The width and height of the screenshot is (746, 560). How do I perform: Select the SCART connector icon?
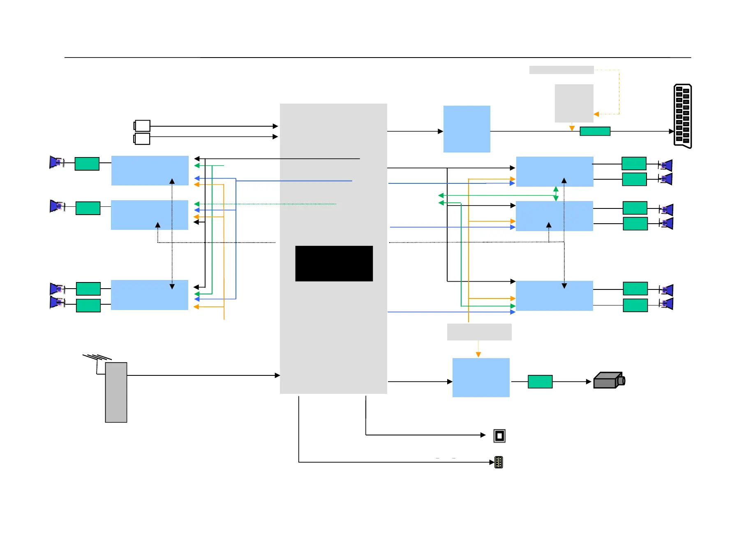coord(683,116)
